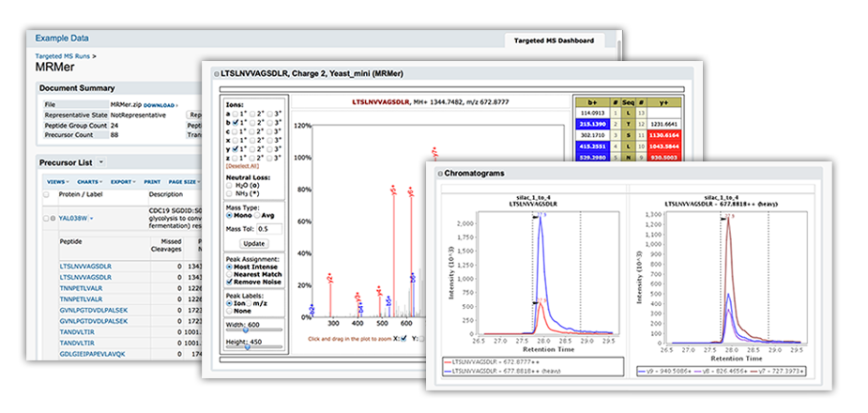This screenshot has width=868, height=413.
Task: Open the Targeted MS Runs breadcrumb link
Action: [63, 56]
